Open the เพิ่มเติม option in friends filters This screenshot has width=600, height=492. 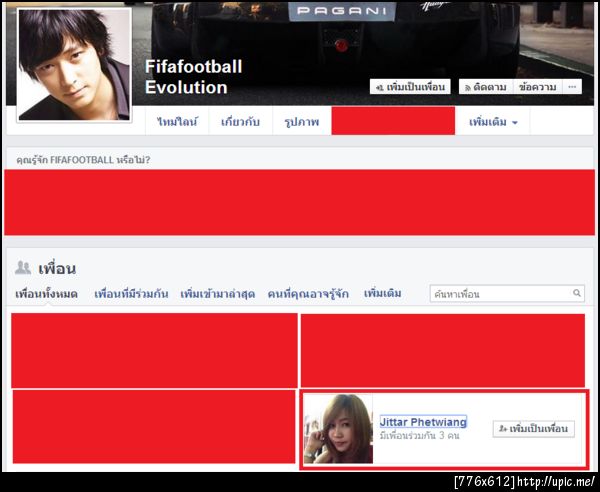[x=382, y=294]
